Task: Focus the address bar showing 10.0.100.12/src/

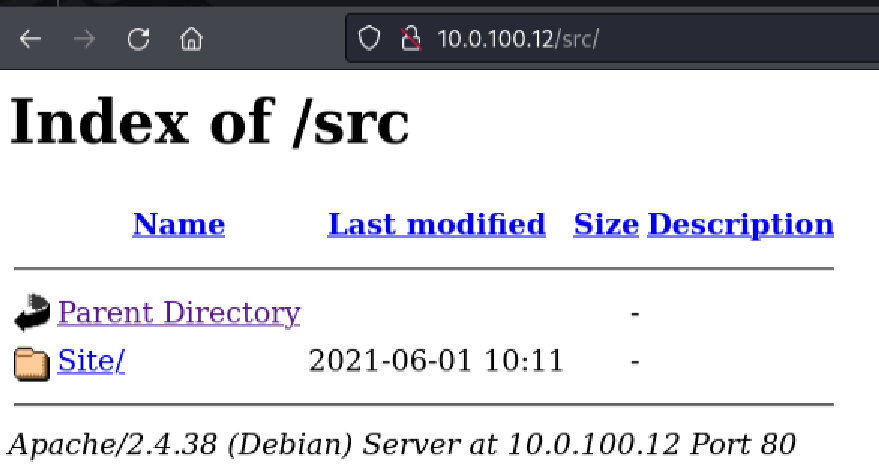Action: point(600,40)
